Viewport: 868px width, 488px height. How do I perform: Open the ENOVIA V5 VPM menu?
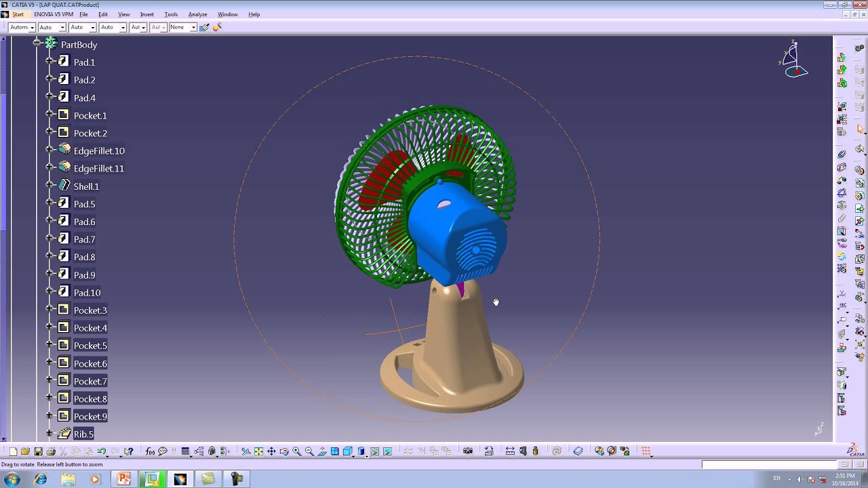pos(53,14)
